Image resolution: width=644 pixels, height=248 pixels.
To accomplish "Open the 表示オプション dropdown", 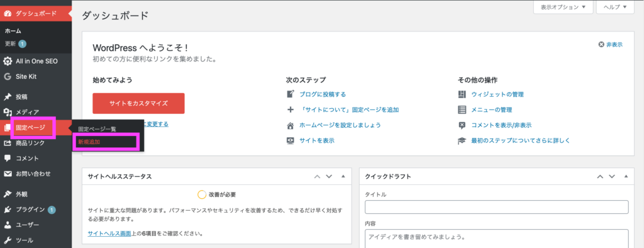I will [563, 7].
